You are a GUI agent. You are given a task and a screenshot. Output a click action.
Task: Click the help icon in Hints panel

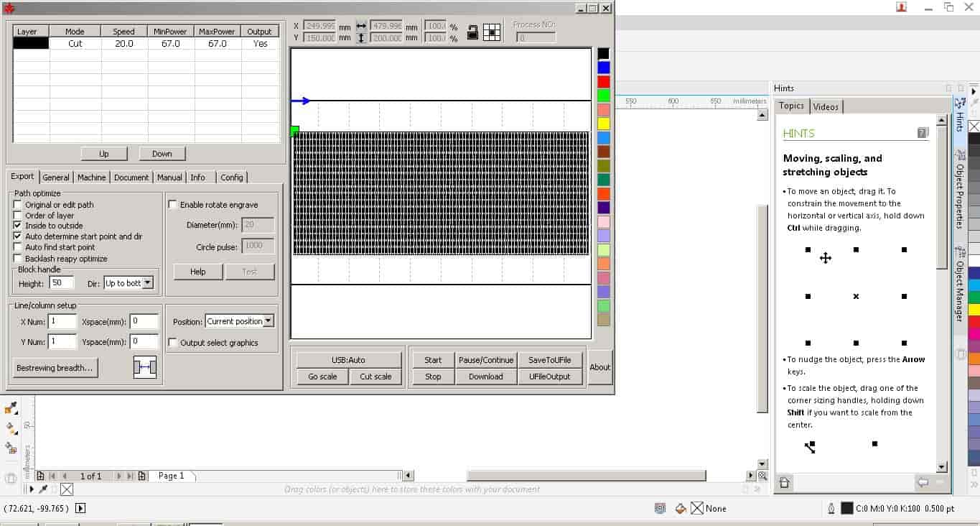[923, 133]
